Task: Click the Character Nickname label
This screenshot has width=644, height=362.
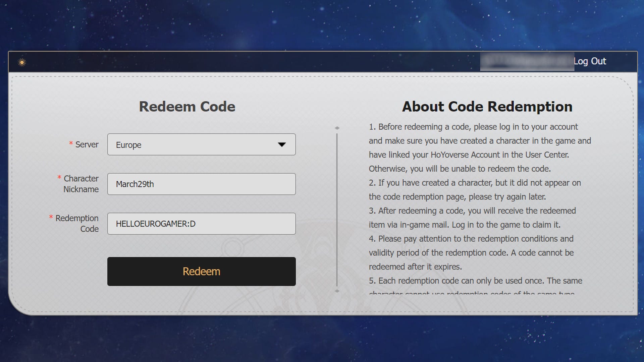Action: [81, 184]
